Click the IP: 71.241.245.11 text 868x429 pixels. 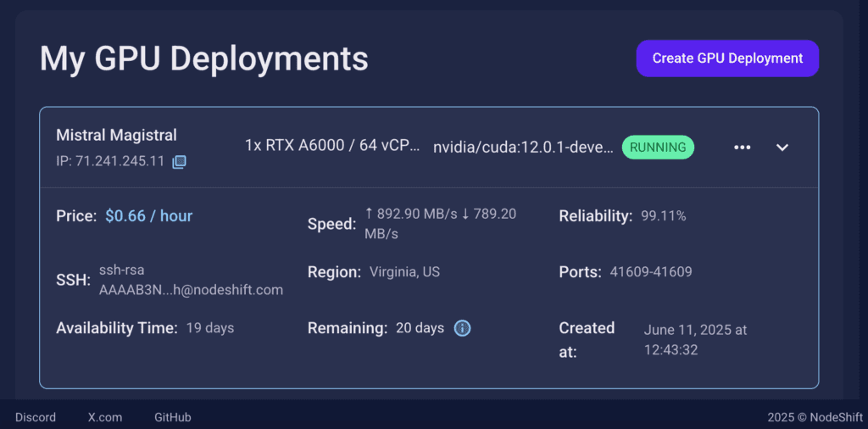110,162
